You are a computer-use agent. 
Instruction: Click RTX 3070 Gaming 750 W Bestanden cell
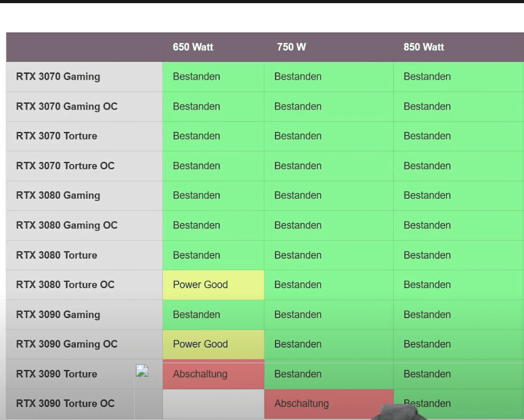329,76
